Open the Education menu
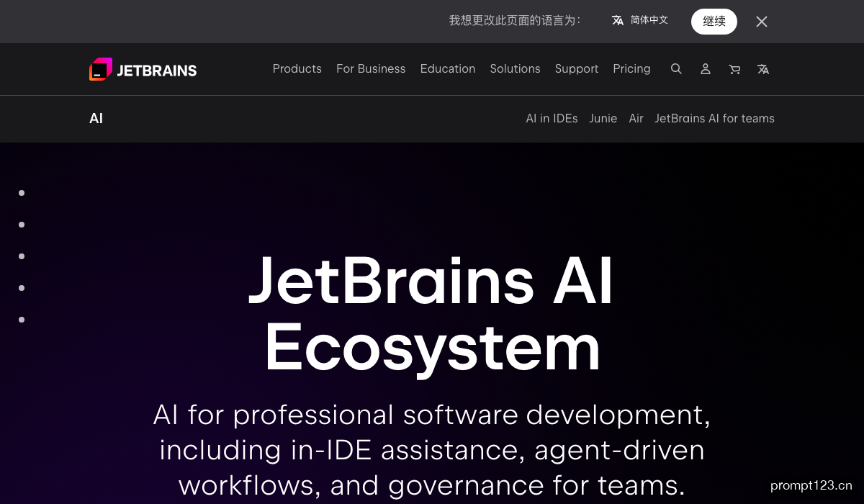Screen dimensions: 864x504 click(448, 69)
